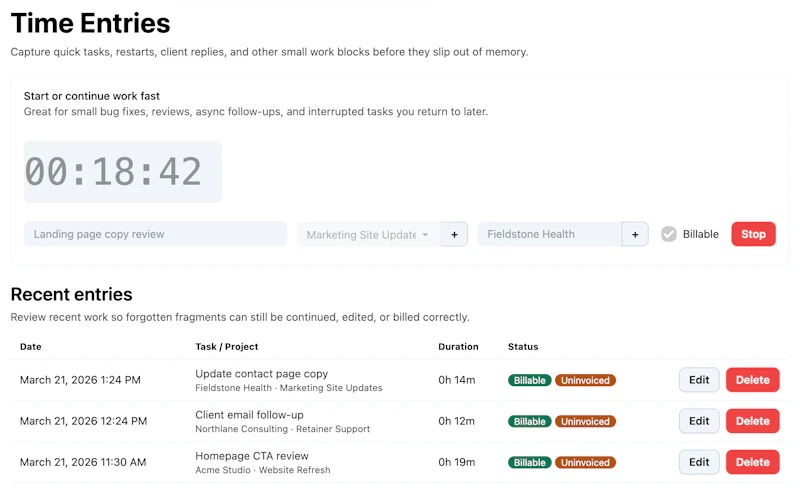Click Acme Studio · Website Refresh subtitle
This screenshot has width=800, height=488.
point(262,470)
